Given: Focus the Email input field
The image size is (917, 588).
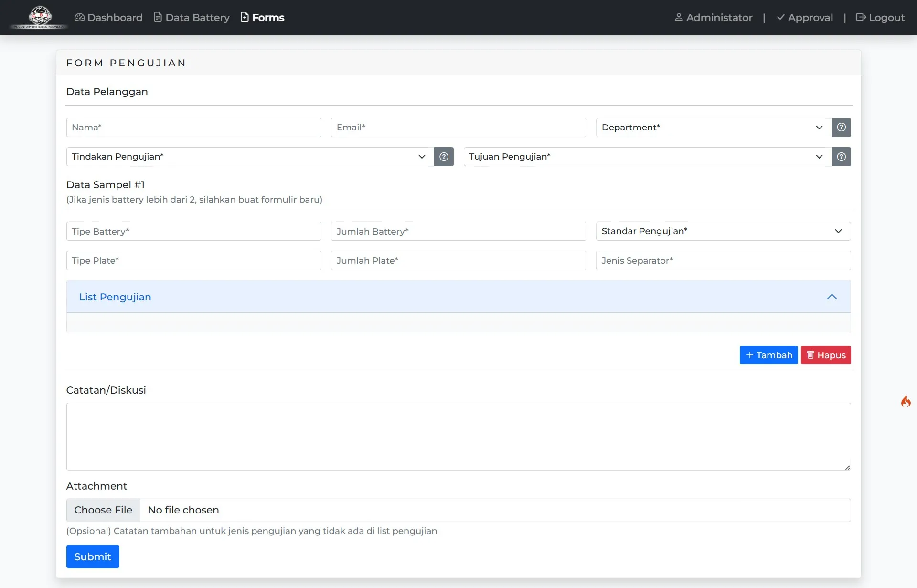Looking at the screenshot, I should (x=458, y=128).
